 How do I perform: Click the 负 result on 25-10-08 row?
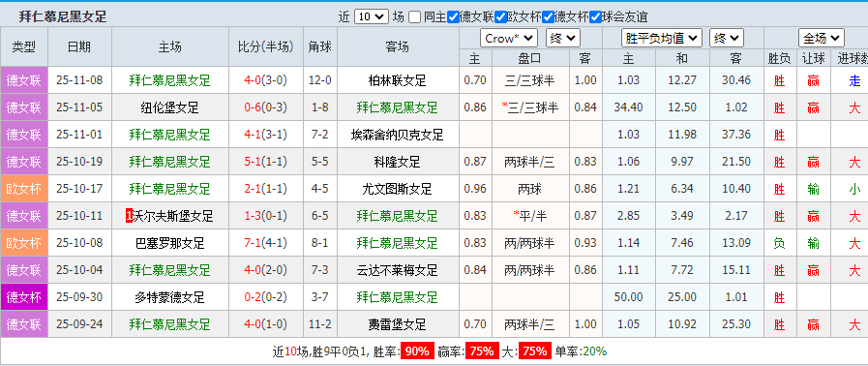point(779,244)
